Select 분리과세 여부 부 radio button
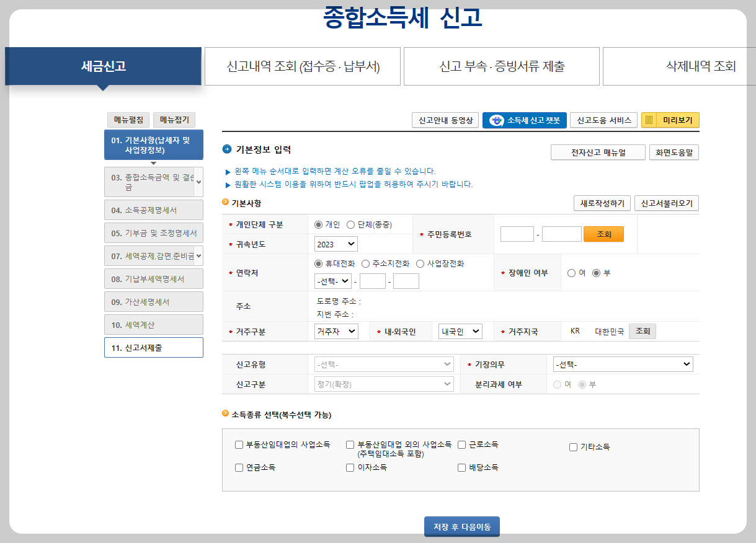The height and width of the screenshot is (543, 756). [582, 384]
